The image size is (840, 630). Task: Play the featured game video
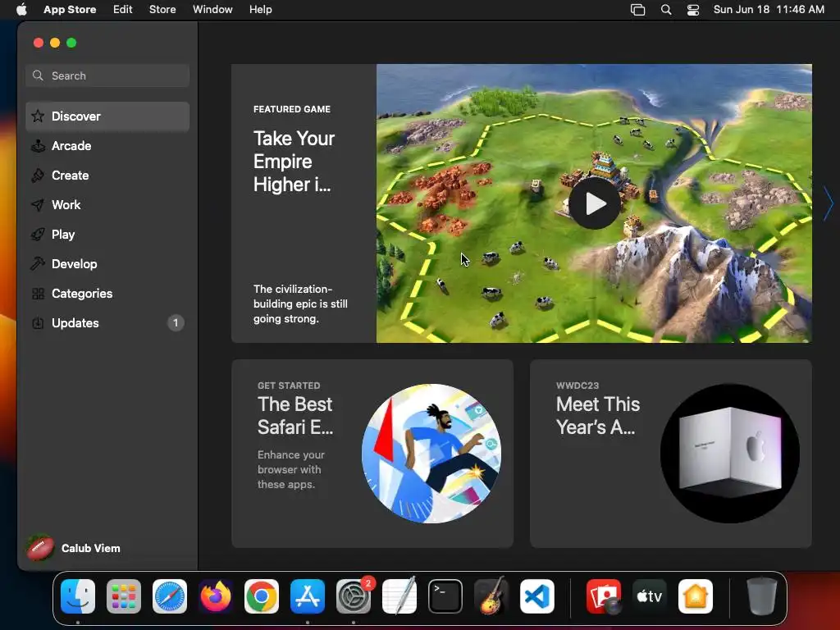[x=595, y=203]
